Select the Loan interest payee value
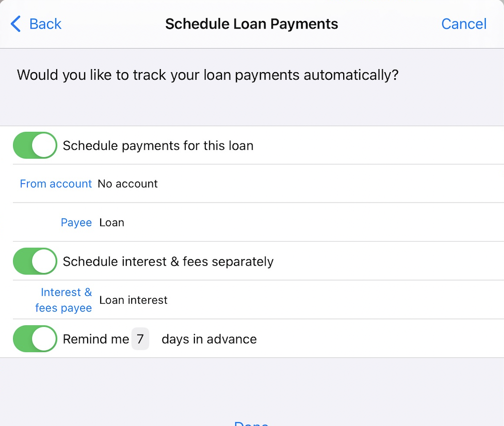Viewport: 504px width, 426px height. [x=133, y=300]
